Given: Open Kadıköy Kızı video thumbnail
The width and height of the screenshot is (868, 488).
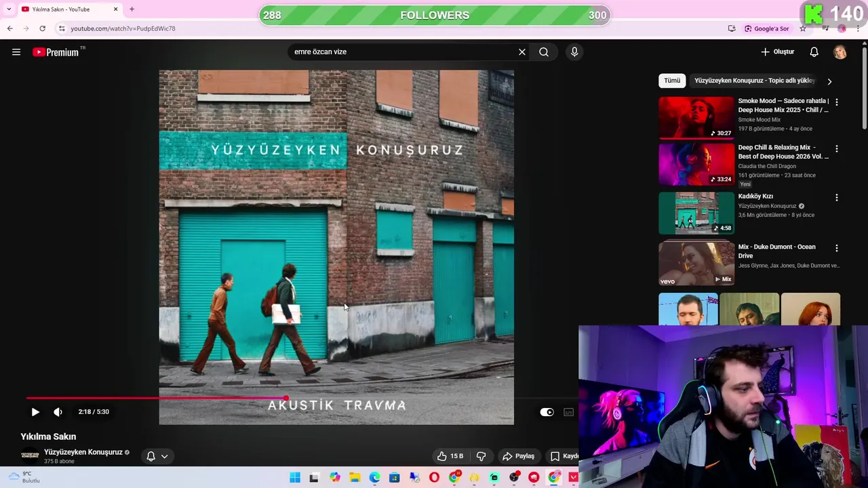Looking at the screenshot, I should point(696,213).
